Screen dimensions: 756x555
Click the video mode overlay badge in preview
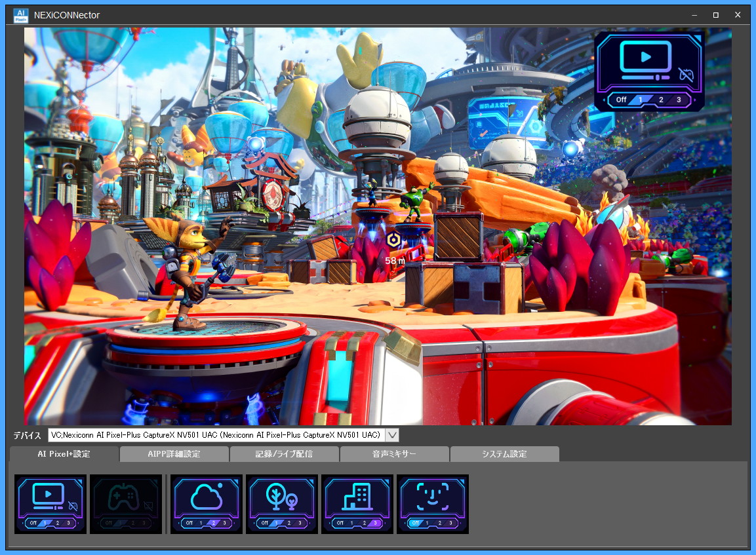tap(649, 71)
